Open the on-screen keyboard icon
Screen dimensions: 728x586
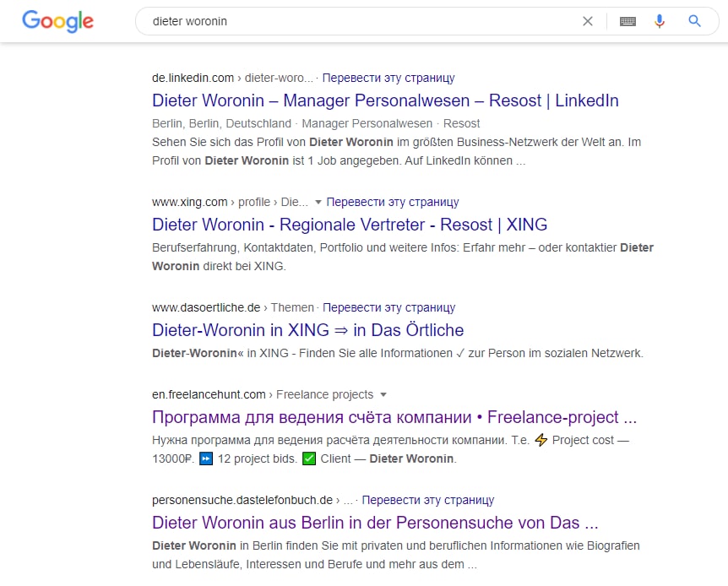pos(627,21)
